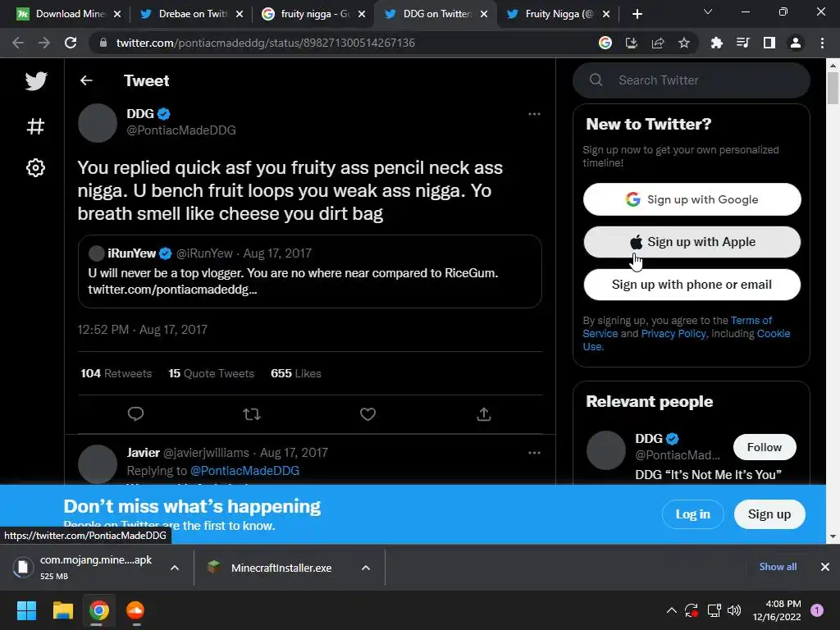840x630 pixels.
Task: Open the SoundCloud taskbar icon
Action: (x=135, y=610)
